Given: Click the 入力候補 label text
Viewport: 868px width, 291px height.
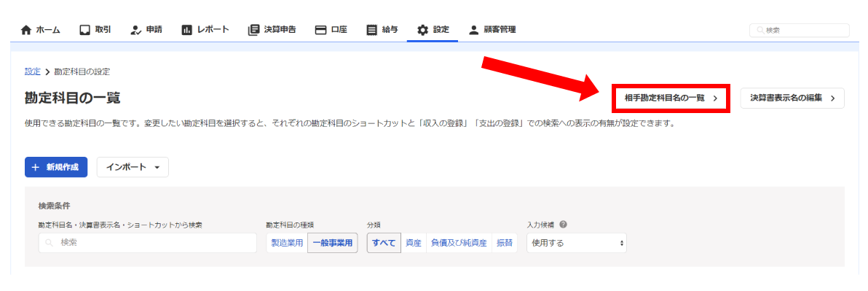Looking at the screenshot, I should pos(541,225).
